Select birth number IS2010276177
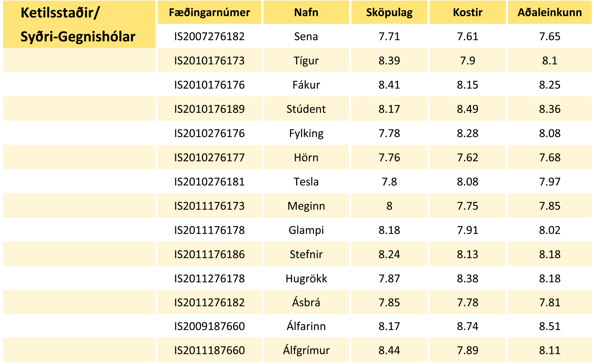 coord(209,158)
